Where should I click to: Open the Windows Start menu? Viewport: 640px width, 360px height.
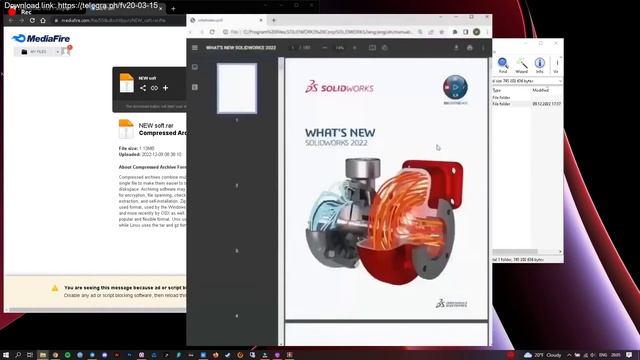coord(6,355)
